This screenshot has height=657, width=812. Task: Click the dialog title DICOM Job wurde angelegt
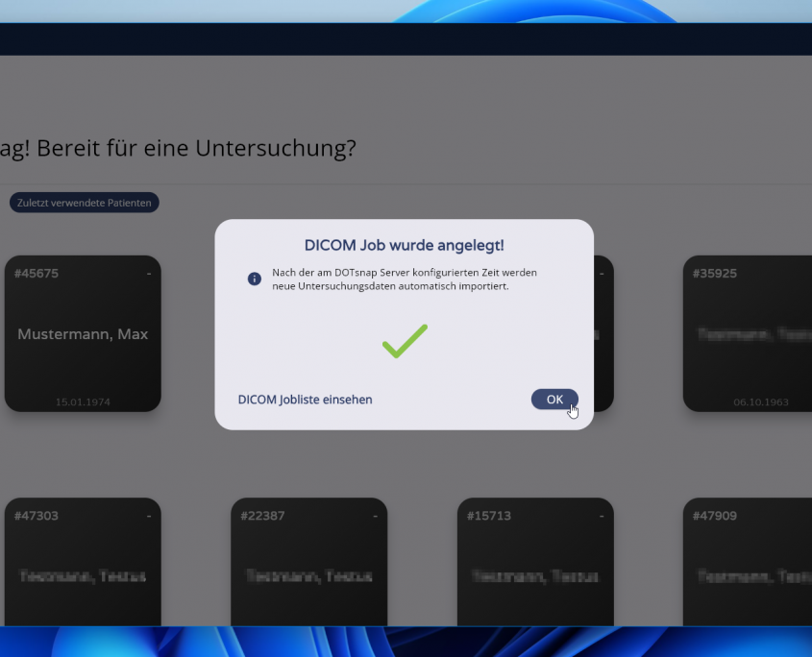(x=404, y=246)
